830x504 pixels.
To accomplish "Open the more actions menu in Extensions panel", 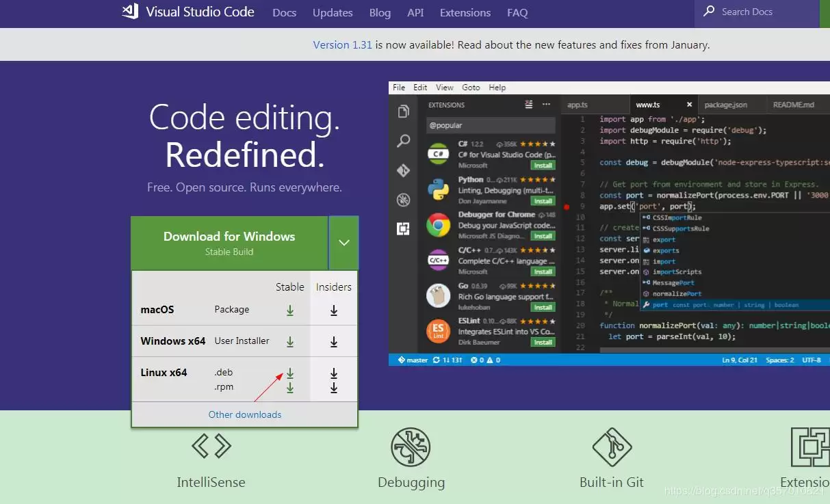I will pos(545,104).
